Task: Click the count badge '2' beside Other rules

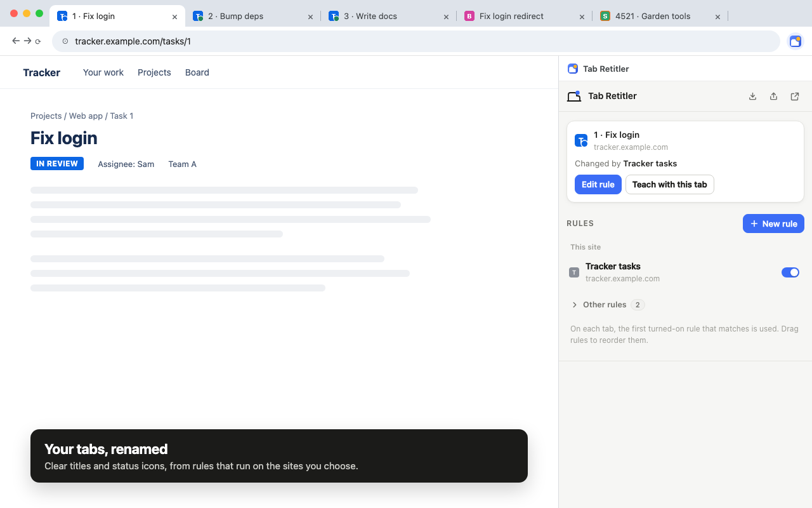Action: 638,305
